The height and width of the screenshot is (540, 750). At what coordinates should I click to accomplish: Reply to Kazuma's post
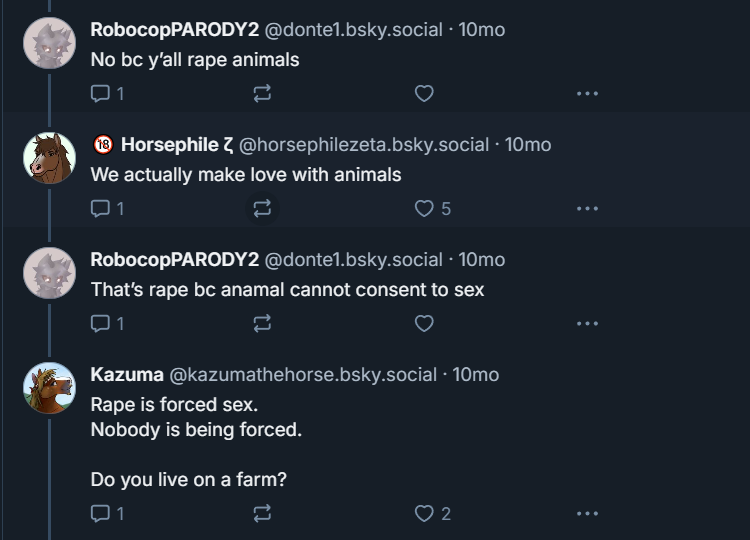point(100,513)
